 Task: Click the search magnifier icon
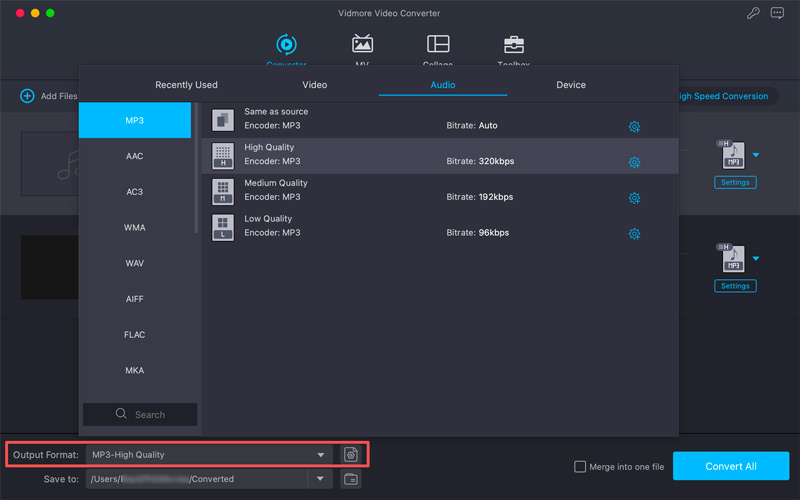(121, 414)
